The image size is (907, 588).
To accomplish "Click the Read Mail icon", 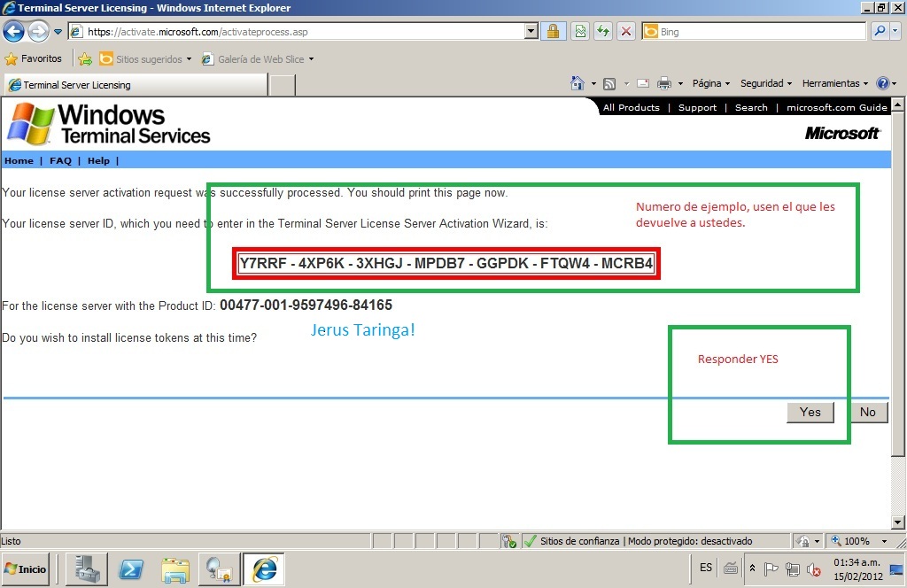I will pyautogui.click(x=643, y=84).
